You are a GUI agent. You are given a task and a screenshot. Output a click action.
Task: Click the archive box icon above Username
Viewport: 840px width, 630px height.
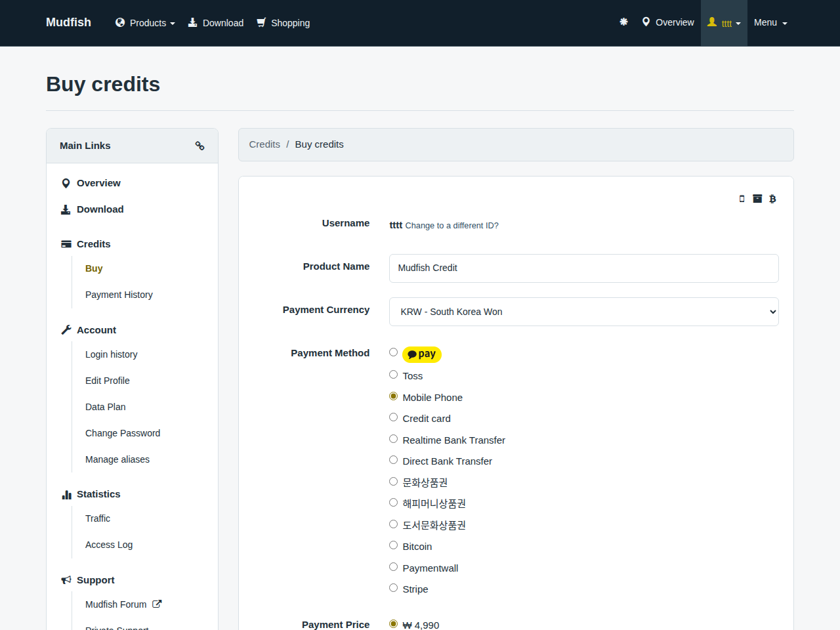(x=757, y=199)
